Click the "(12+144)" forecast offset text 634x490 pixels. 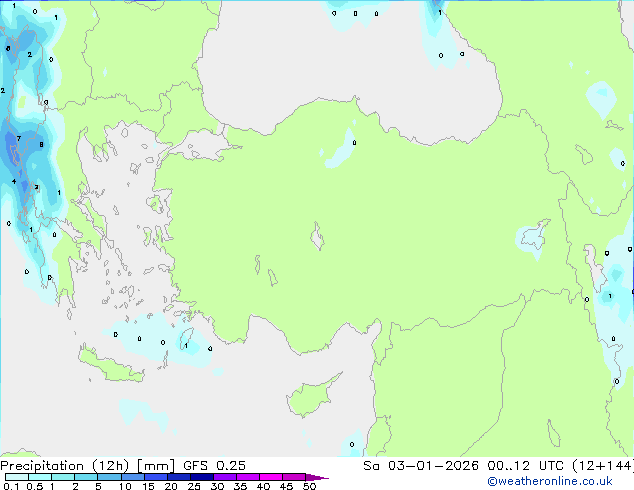[603, 466]
